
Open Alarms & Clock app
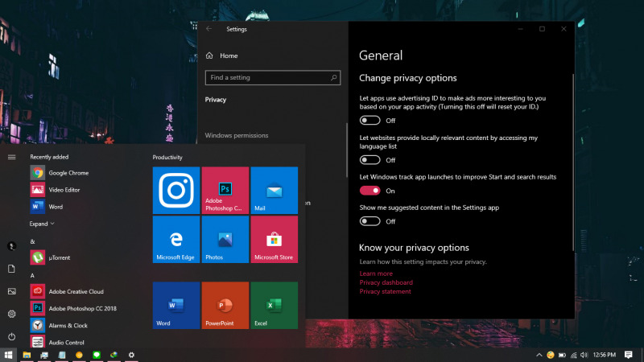(59, 325)
